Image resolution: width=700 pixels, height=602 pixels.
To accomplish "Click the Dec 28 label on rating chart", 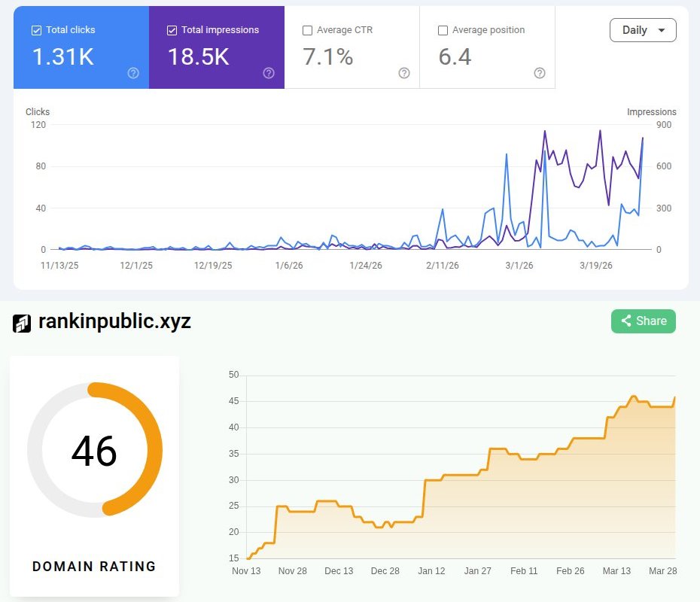I will tap(385, 570).
